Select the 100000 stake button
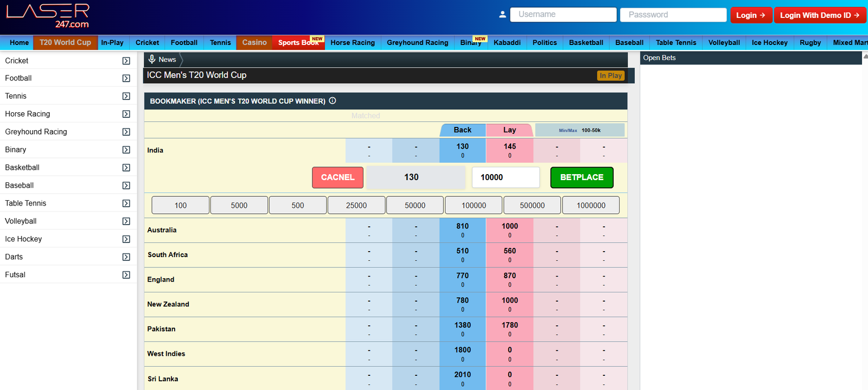Viewport: 868px width, 390px height. click(x=474, y=206)
